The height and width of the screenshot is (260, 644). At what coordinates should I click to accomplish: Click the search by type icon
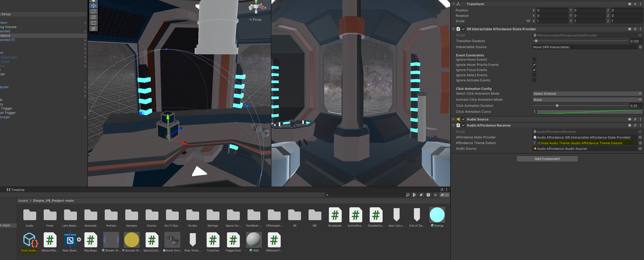(414, 195)
